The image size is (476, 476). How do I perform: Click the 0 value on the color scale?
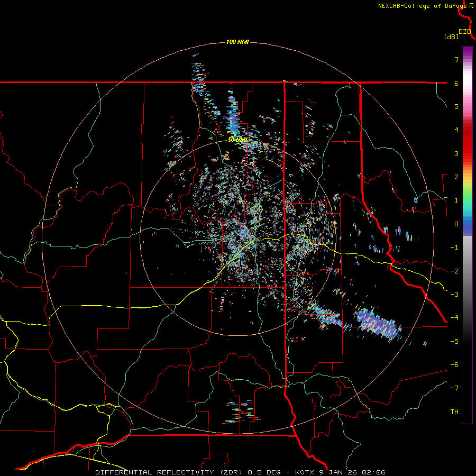pos(456,224)
